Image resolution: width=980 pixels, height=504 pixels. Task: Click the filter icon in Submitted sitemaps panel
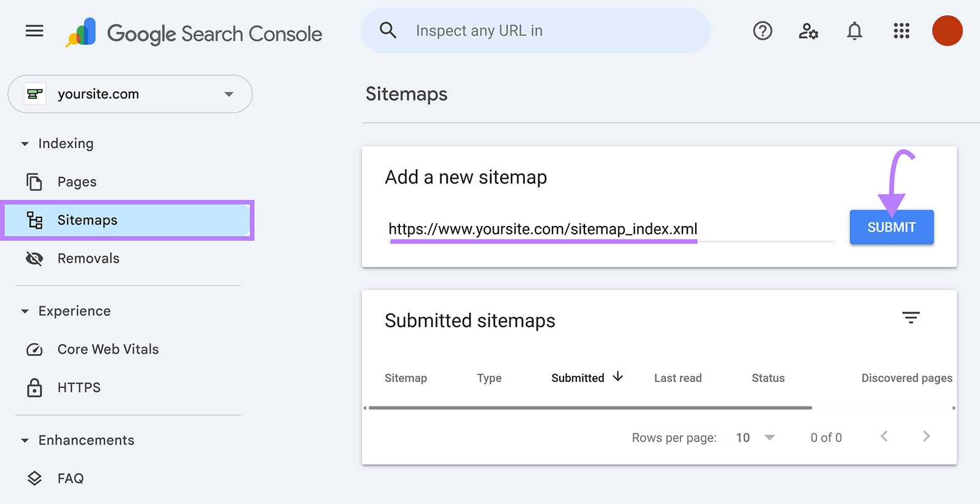(911, 318)
